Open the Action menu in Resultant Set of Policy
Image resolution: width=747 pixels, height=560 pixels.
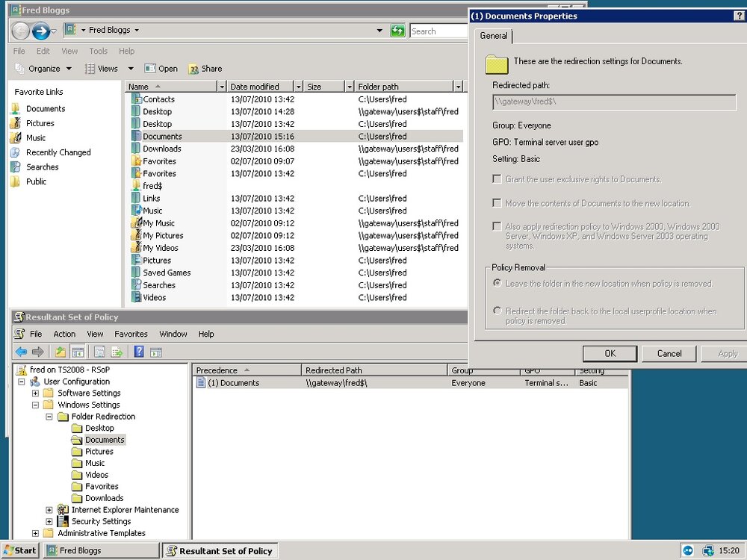click(x=64, y=334)
